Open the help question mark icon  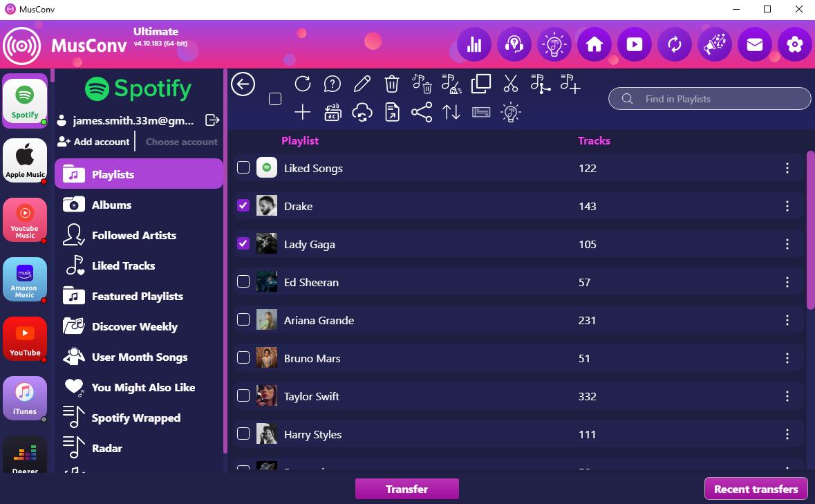[x=332, y=84]
